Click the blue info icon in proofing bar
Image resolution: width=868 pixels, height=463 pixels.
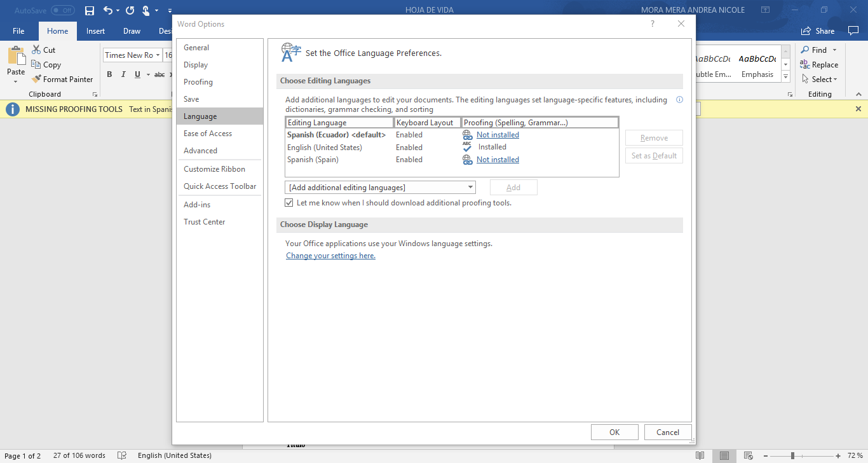12,109
